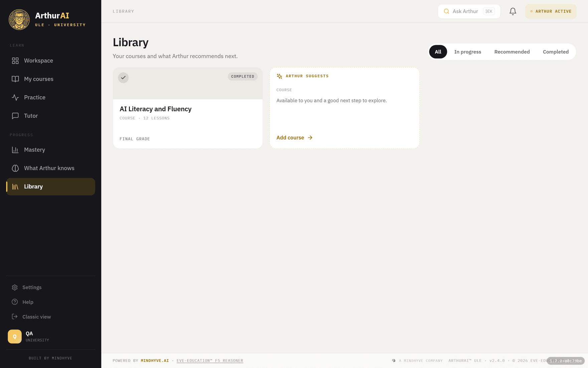
Task: Switch to Recommended filter
Action: (512, 52)
